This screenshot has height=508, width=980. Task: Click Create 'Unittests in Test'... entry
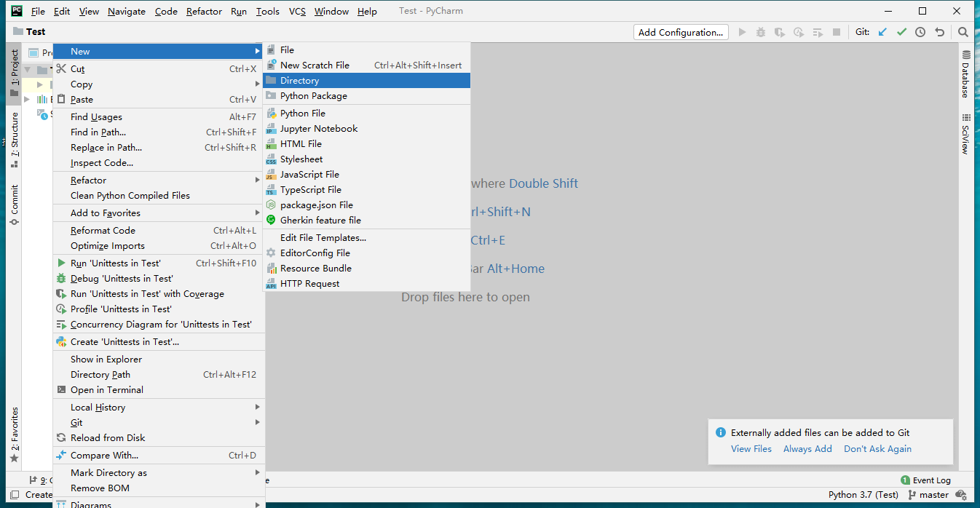159,342
